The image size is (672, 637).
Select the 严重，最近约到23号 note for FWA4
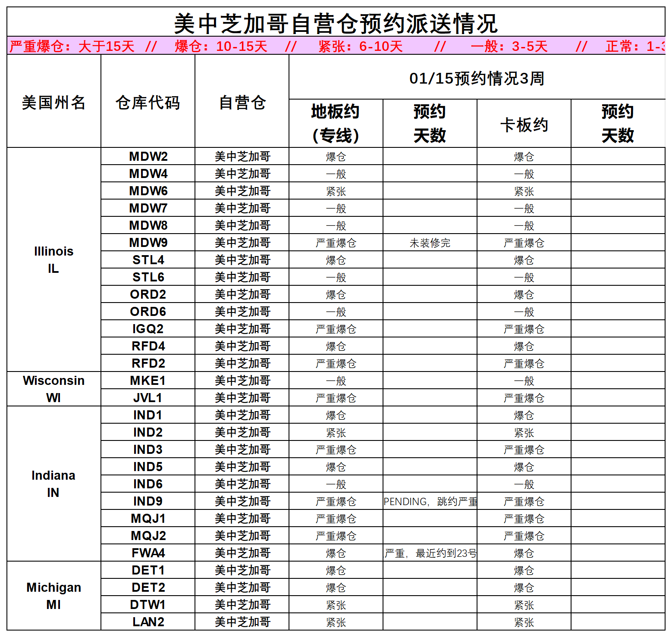[x=430, y=553]
